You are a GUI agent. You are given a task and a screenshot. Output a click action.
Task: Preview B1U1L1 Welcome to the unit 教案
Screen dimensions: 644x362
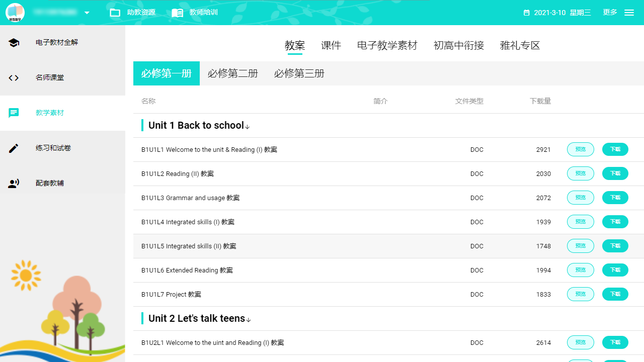click(x=580, y=149)
